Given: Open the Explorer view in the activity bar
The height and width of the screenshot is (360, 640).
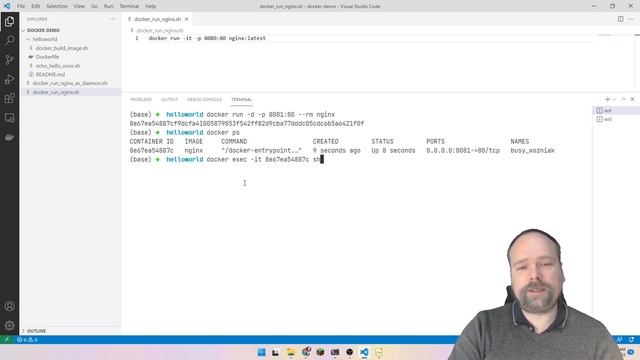Looking at the screenshot, I should click(x=9, y=21).
